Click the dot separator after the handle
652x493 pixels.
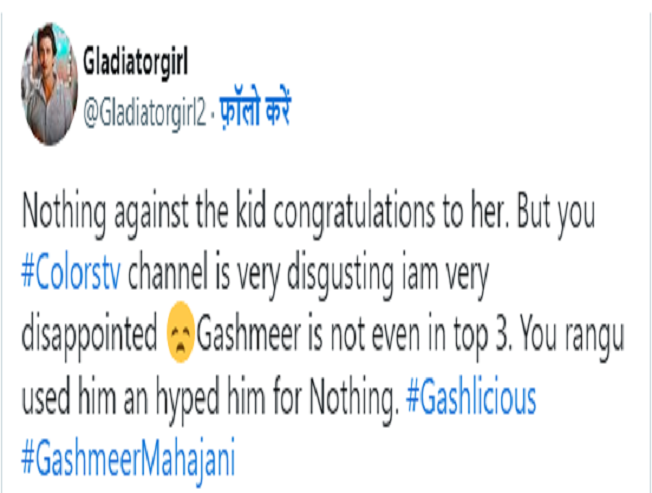point(212,114)
